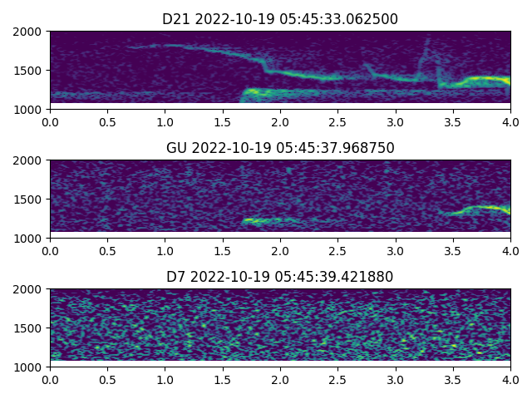This screenshot has height=399, width=532.
Task: Click the D7 2022-10-19 plot title
Action: click(x=280, y=277)
